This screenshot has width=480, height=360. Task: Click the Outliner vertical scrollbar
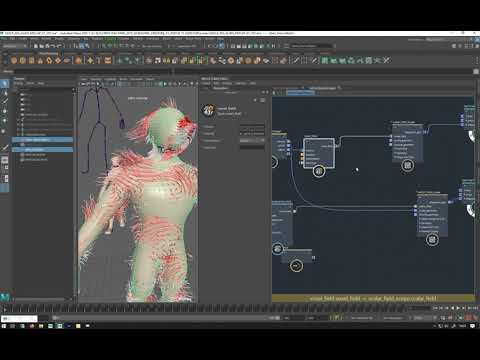pos(74,192)
